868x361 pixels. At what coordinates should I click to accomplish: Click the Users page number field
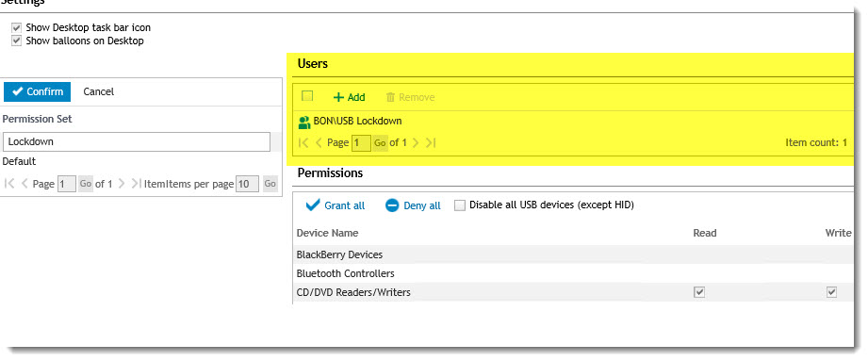361,143
